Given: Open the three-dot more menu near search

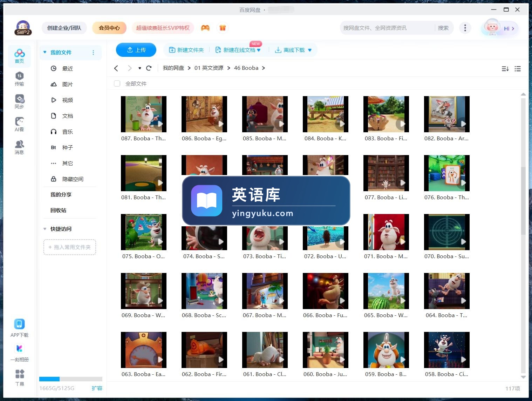Looking at the screenshot, I should point(465,28).
